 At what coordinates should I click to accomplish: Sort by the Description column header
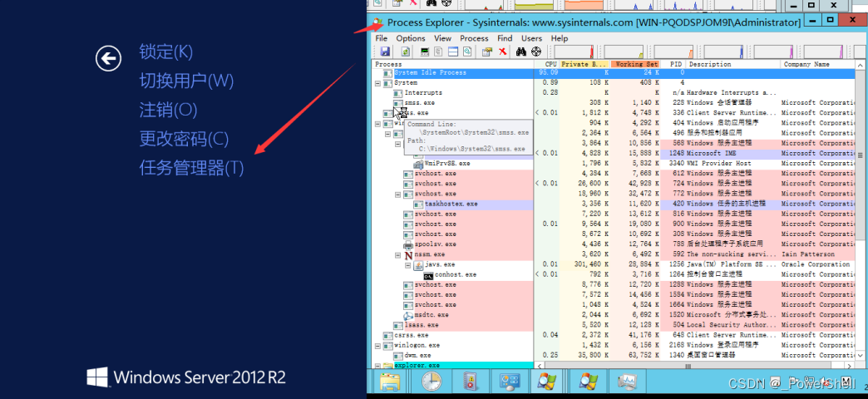point(733,64)
